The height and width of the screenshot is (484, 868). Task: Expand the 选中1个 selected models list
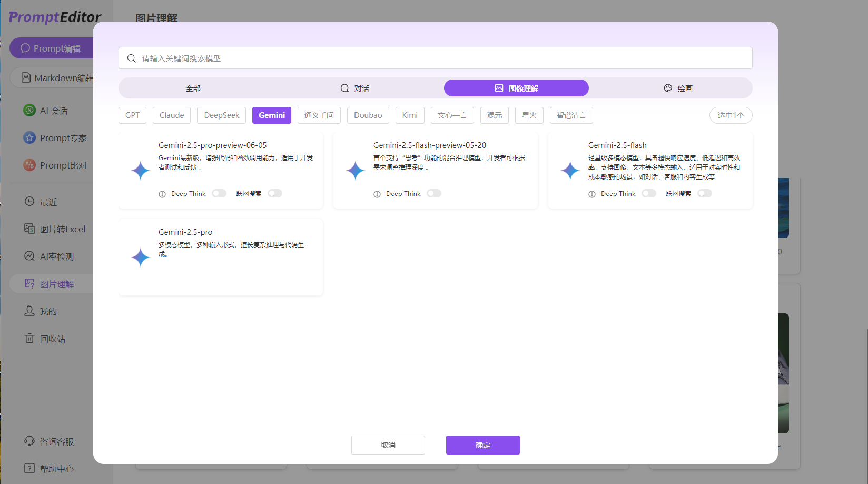point(731,115)
